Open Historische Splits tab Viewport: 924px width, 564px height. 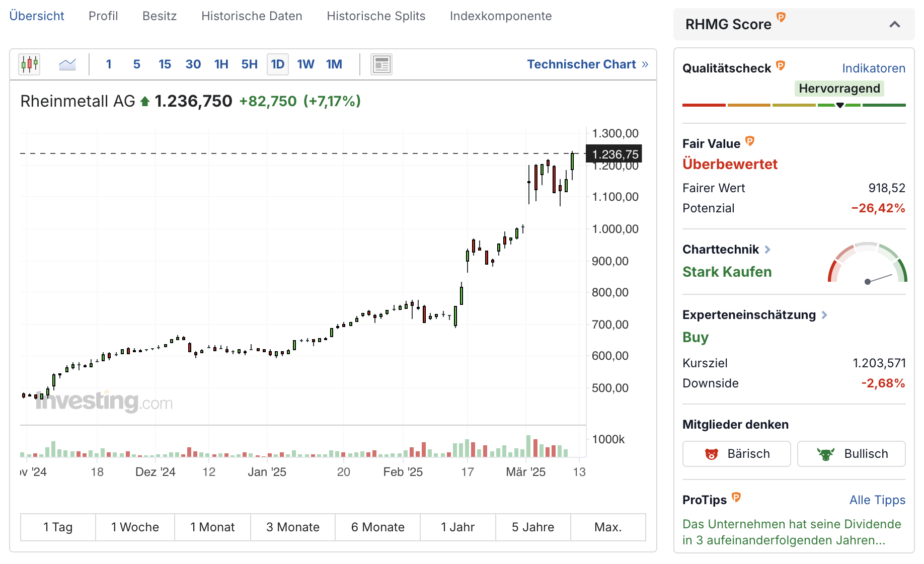[x=376, y=16]
